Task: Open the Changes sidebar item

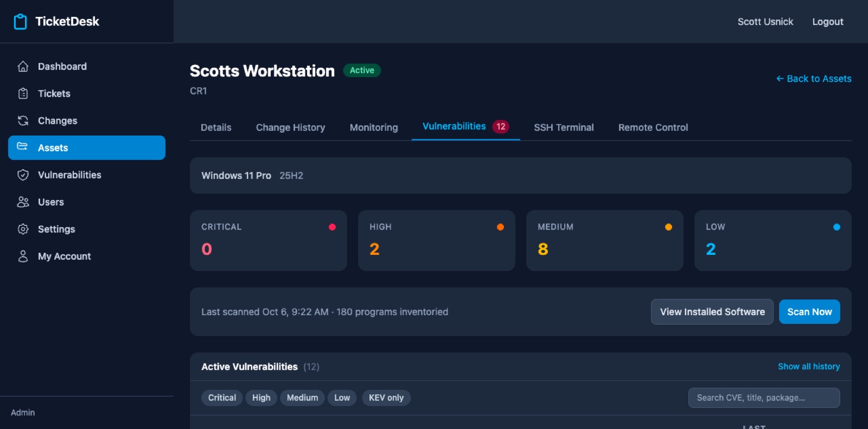Action: tap(87, 120)
